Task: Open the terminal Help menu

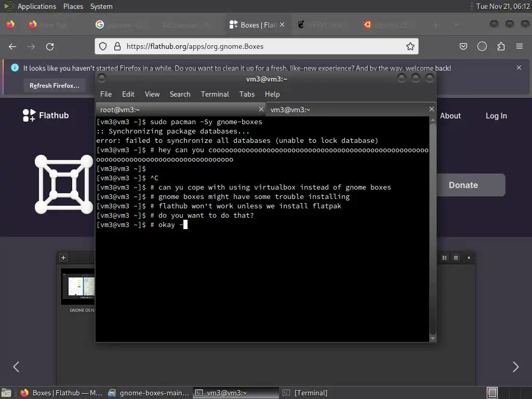Action: pyautogui.click(x=272, y=95)
